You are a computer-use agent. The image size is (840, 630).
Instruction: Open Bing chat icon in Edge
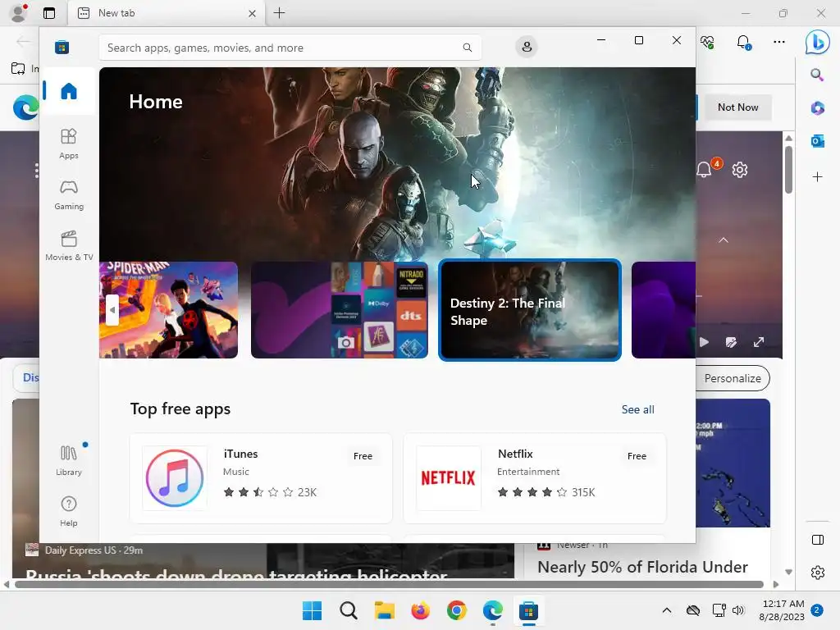tap(818, 43)
